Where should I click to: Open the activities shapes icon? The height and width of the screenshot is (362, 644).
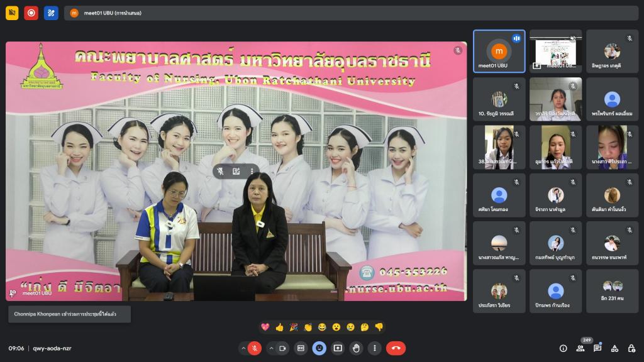coord(614,348)
